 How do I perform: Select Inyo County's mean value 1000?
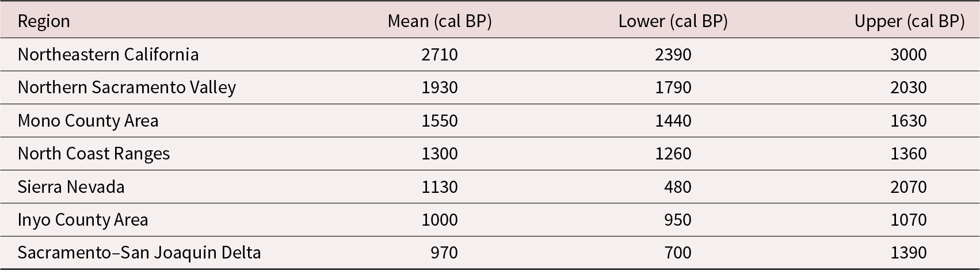(440, 220)
